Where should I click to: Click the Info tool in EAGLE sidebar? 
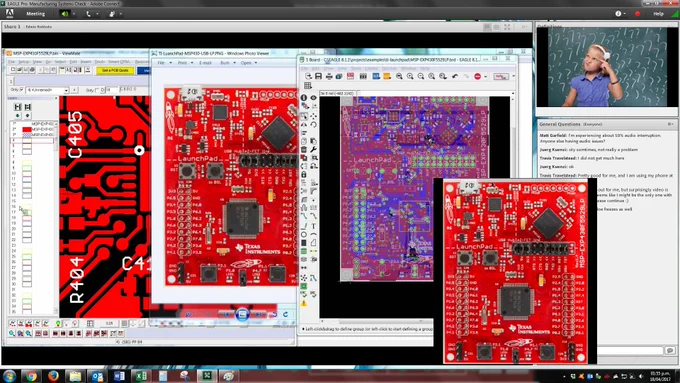304,98
